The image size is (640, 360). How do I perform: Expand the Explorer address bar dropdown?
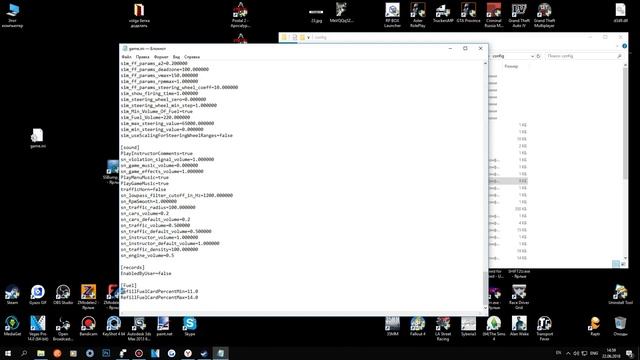(532, 56)
